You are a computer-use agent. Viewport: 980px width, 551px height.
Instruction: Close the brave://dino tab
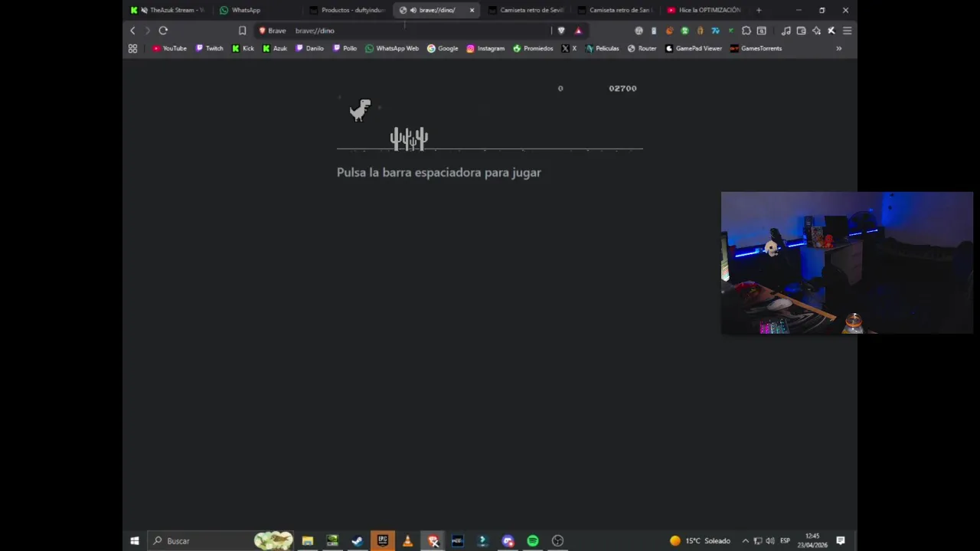(x=472, y=10)
